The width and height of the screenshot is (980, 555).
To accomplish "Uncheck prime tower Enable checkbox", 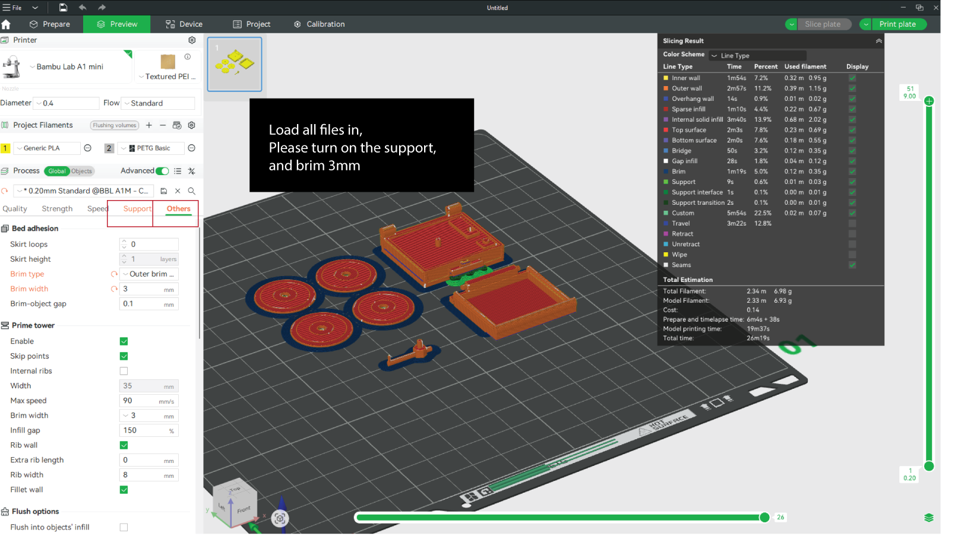I will [124, 341].
